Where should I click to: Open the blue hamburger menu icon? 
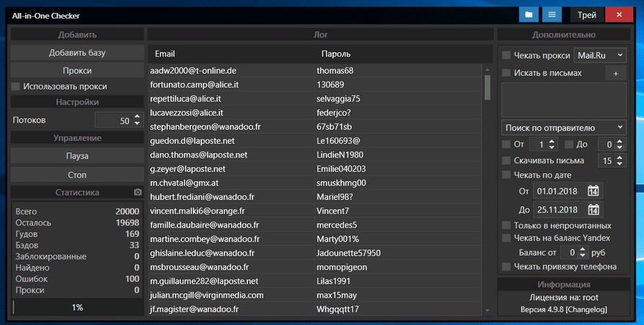click(552, 14)
